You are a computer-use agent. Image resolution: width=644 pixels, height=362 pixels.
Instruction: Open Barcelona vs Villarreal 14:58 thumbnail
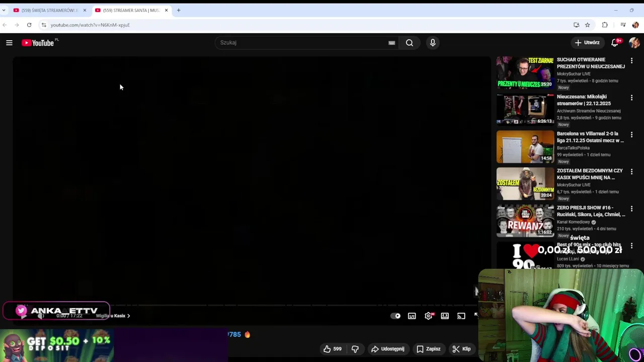point(525,147)
